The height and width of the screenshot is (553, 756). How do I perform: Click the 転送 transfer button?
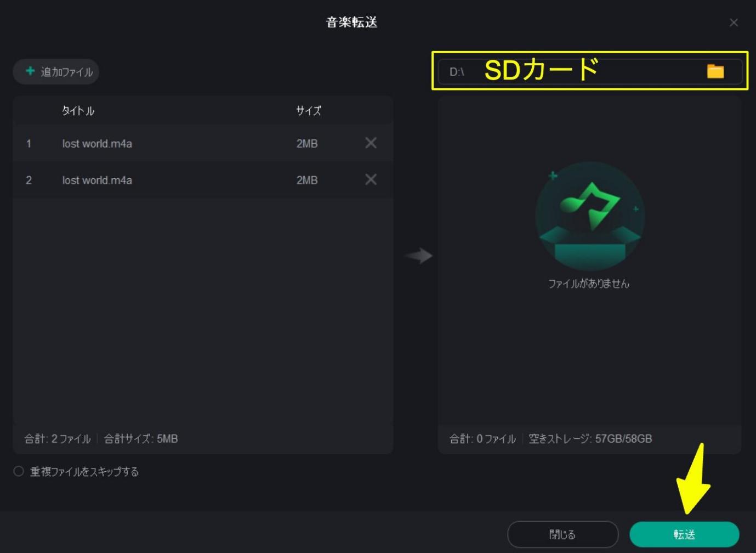point(684,534)
